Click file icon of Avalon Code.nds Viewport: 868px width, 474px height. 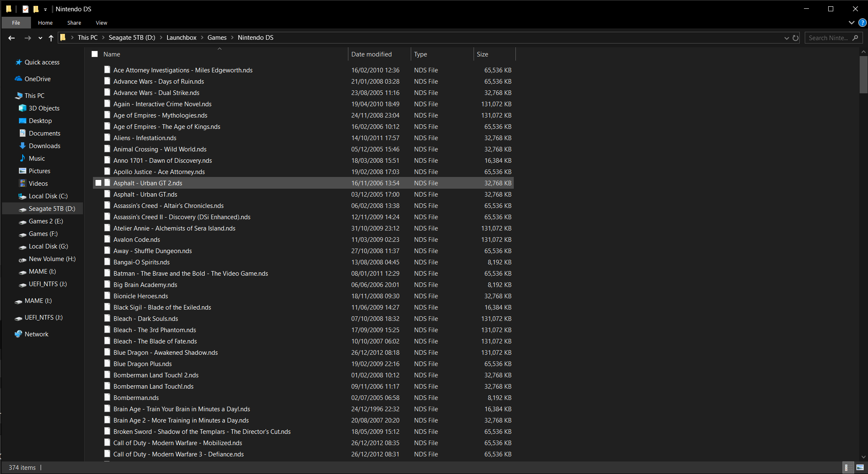coord(107,239)
